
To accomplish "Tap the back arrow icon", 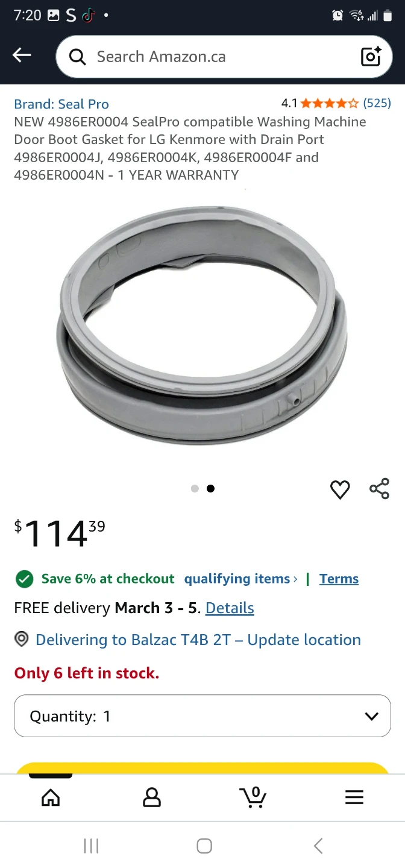I will click(x=22, y=55).
